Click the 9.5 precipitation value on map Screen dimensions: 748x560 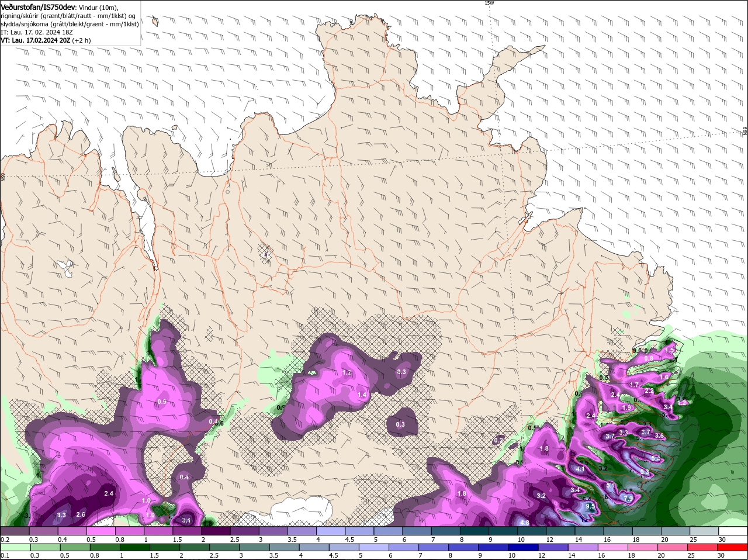click(x=590, y=506)
